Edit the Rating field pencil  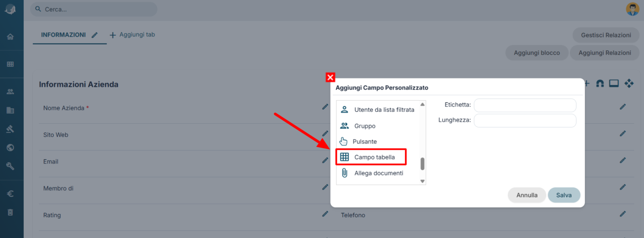click(x=325, y=214)
